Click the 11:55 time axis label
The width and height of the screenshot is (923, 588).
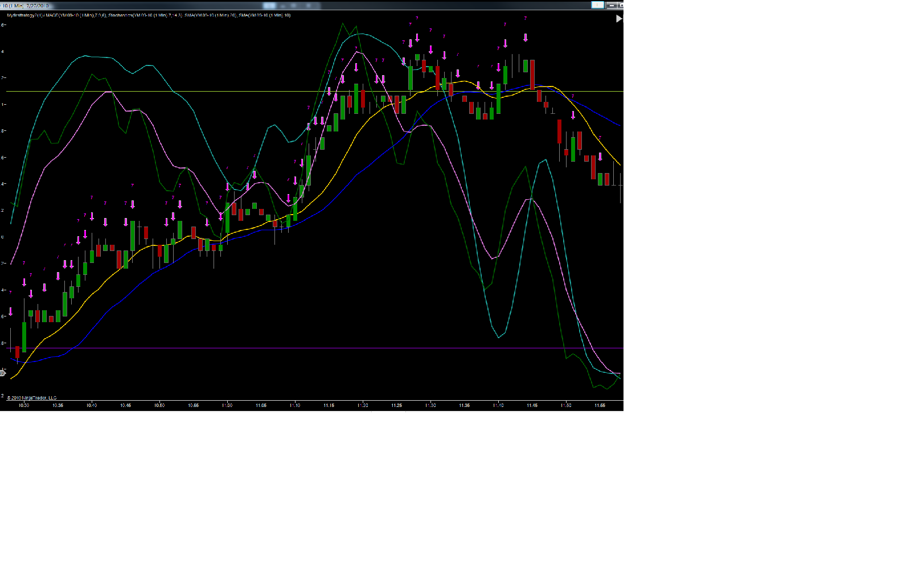click(x=600, y=405)
